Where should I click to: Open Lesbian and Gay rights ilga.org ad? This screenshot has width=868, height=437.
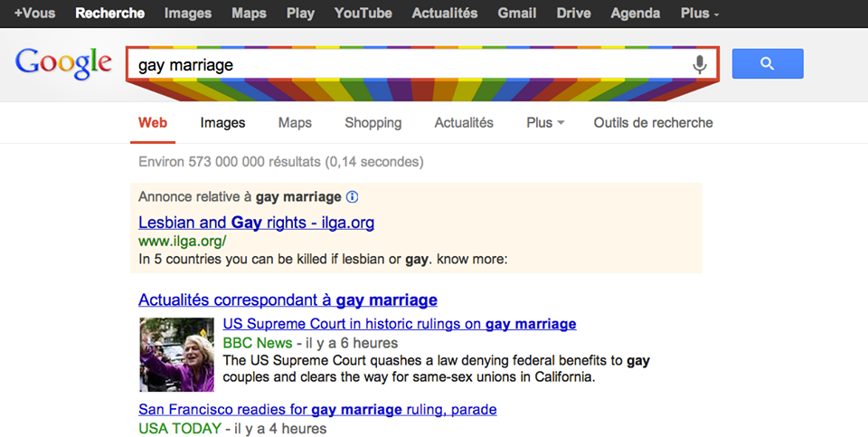tap(256, 223)
